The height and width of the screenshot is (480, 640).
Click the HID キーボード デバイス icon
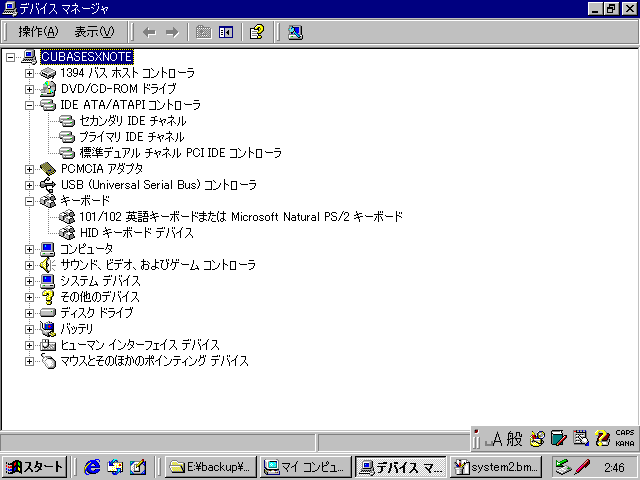(x=67, y=233)
